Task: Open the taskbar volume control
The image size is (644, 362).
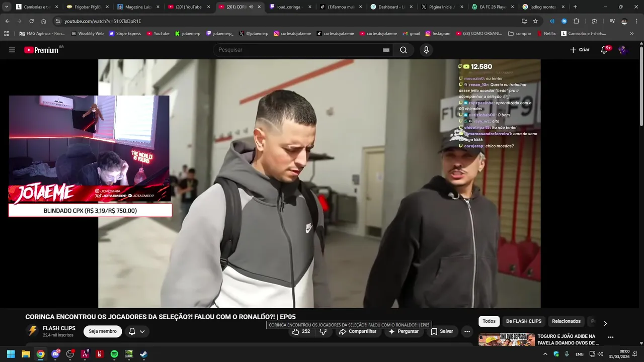Action: click(x=600, y=354)
